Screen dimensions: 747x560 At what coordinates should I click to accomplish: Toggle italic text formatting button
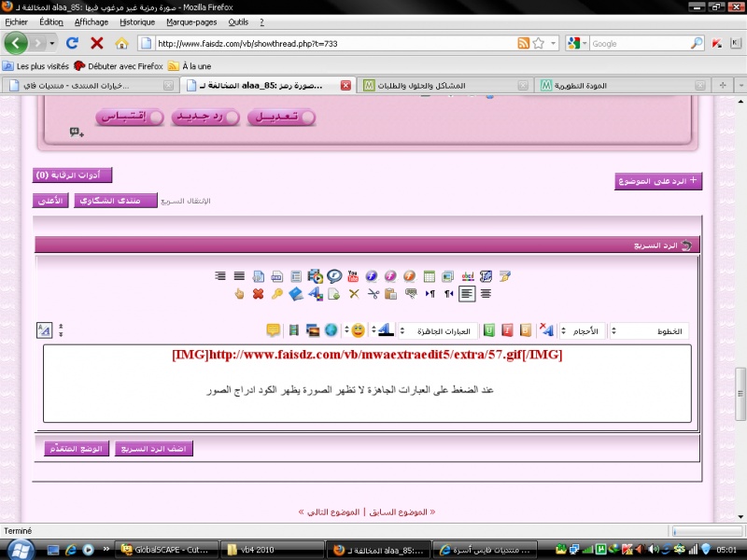[508, 330]
